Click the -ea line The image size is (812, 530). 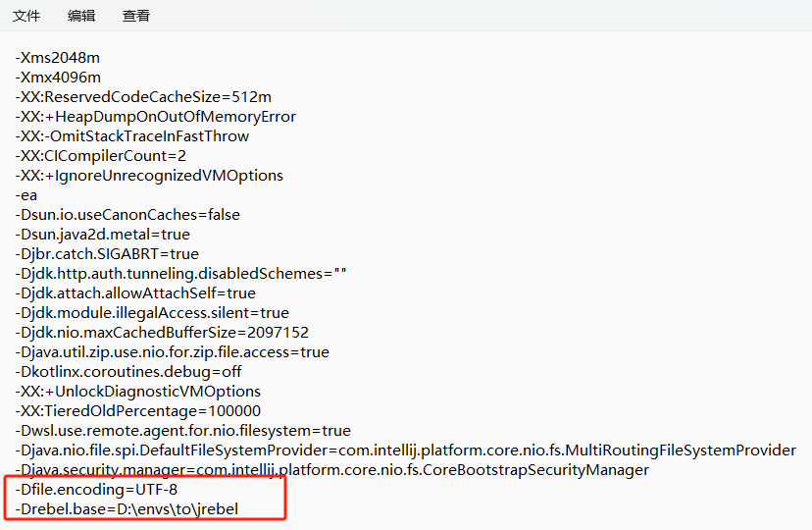(x=25, y=195)
